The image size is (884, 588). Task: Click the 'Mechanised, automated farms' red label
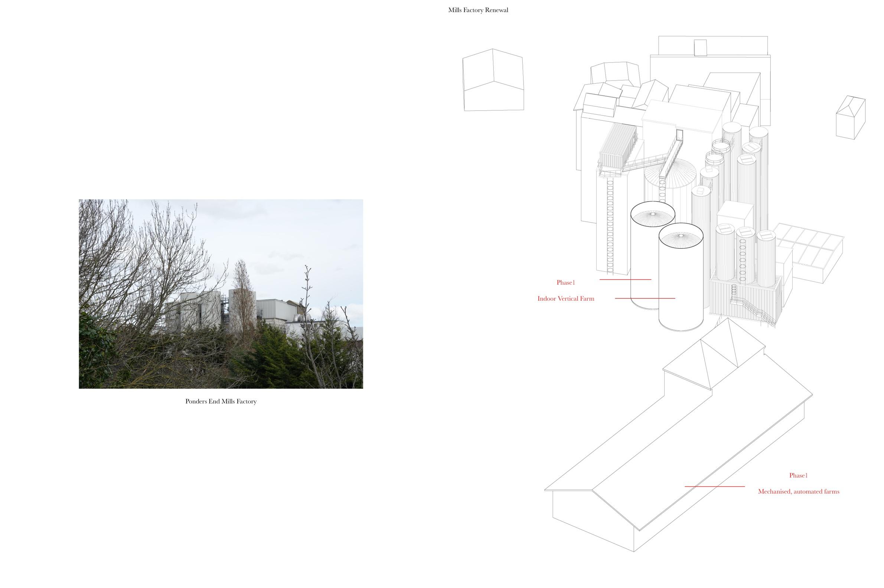tap(798, 491)
